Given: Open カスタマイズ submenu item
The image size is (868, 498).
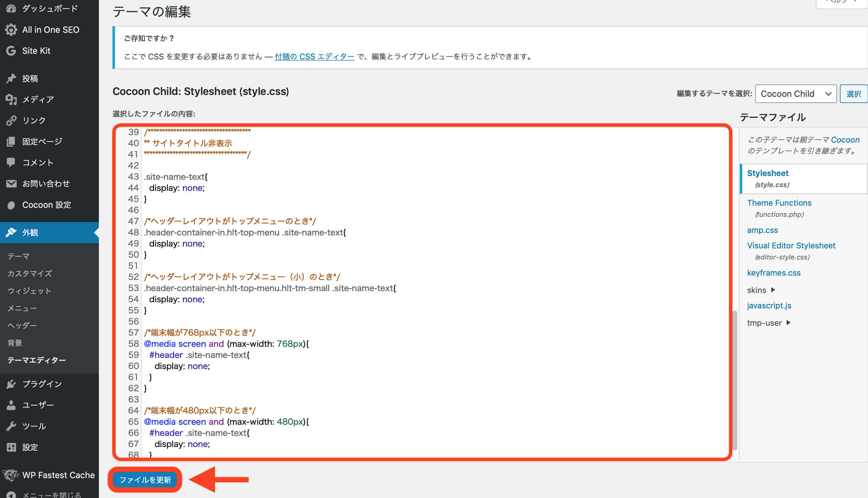Looking at the screenshot, I should coord(30,274).
